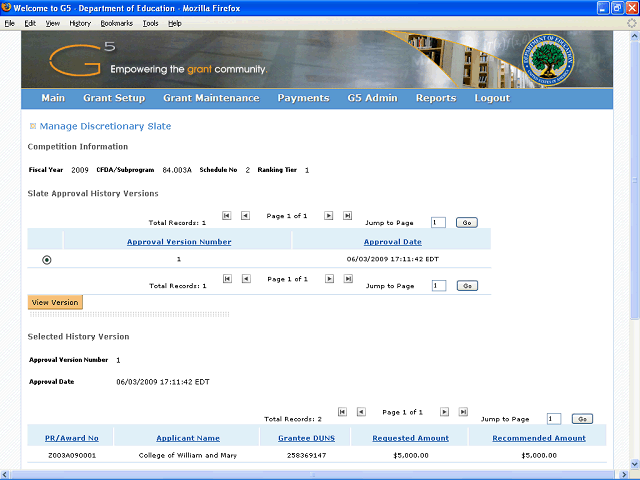Click Jump to Page field in records pager
Screen dimensions: 640x480
coord(554,419)
